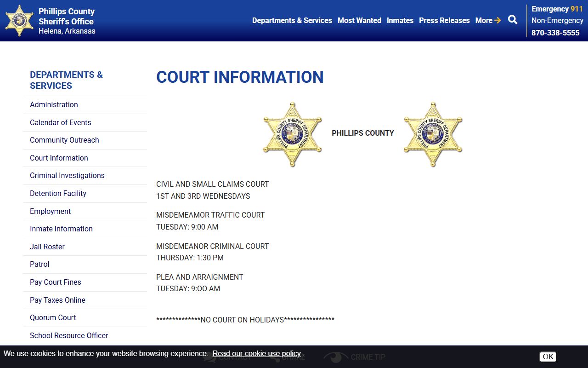The width and height of the screenshot is (588, 368).
Task: Open Calendar of Events
Action: coord(85,122)
